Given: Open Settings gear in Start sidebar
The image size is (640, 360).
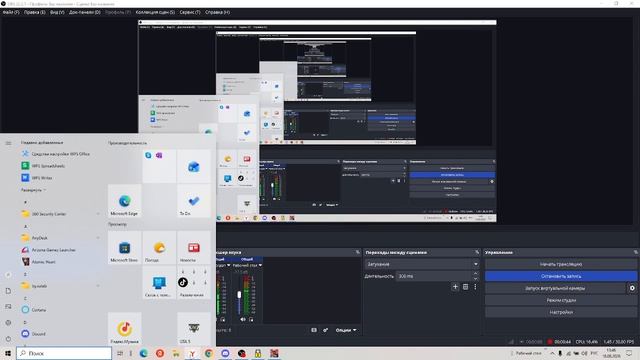Looking at the screenshot, I should pos(8,322).
